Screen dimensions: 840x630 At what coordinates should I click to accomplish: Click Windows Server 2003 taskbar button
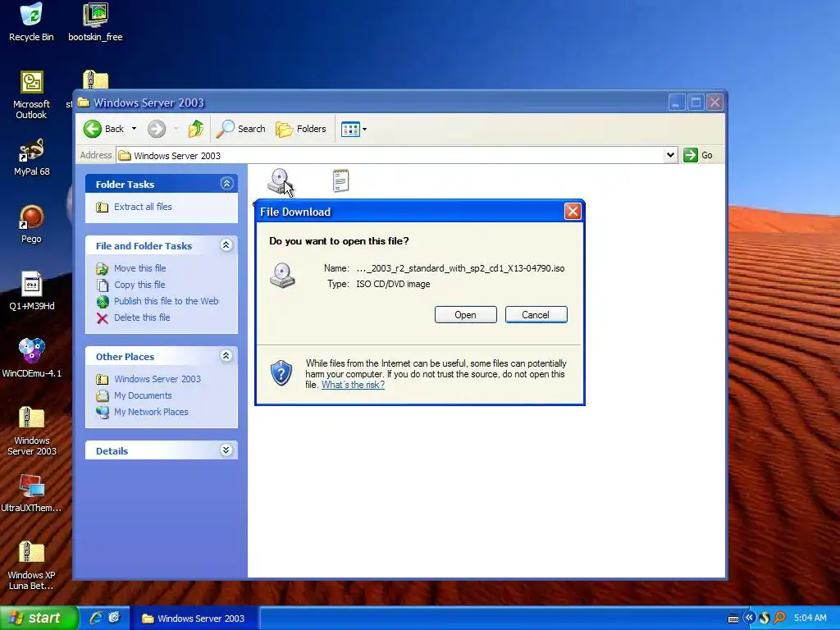[194, 619]
